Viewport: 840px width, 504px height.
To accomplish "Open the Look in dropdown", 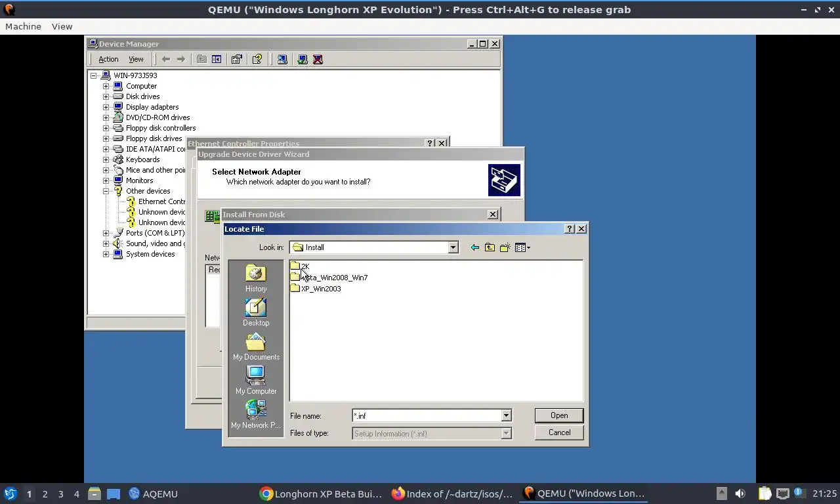I will click(453, 247).
